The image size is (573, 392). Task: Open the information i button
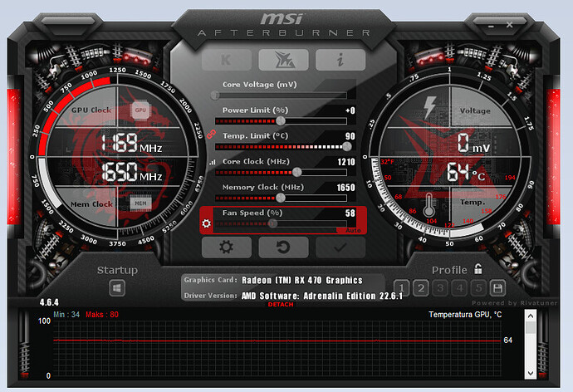point(340,60)
